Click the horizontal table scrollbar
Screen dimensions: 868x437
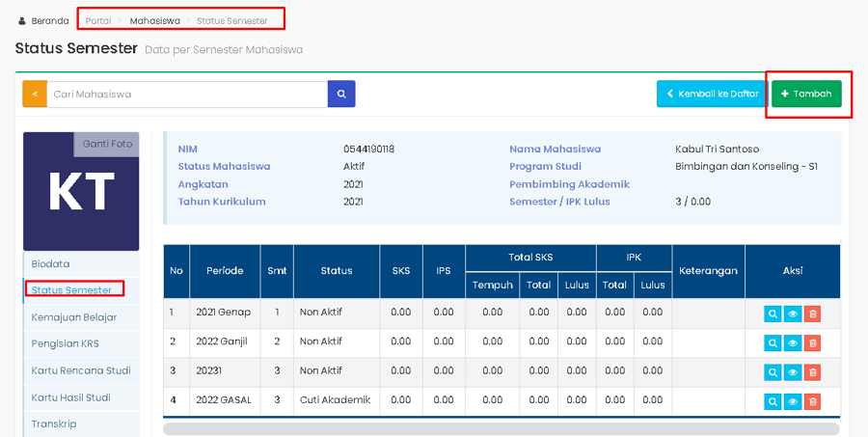501,429
